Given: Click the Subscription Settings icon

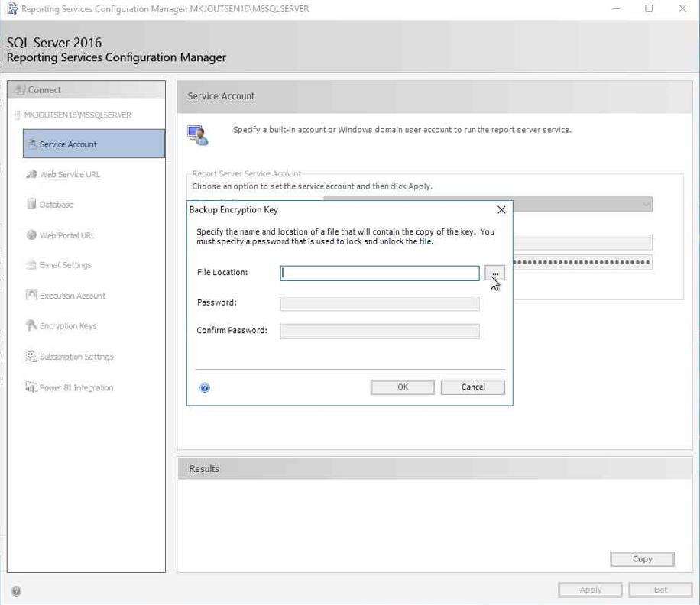Looking at the screenshot, I should (31, 356).
